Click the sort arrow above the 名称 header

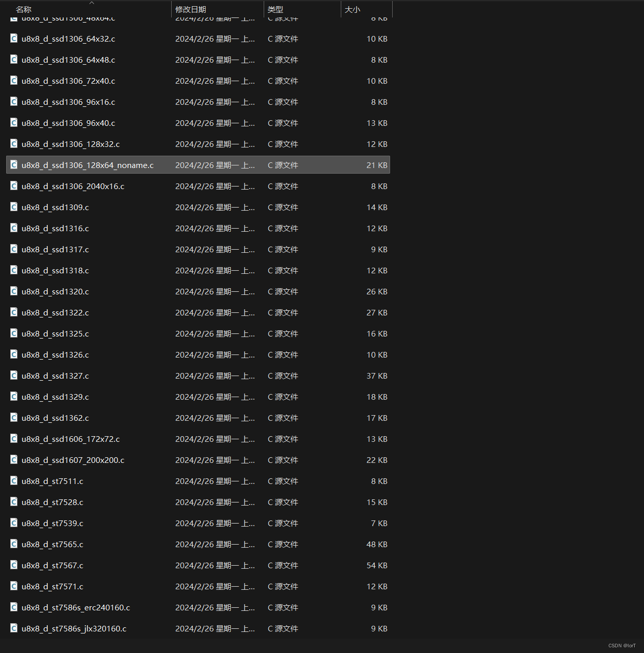point(91,3)
